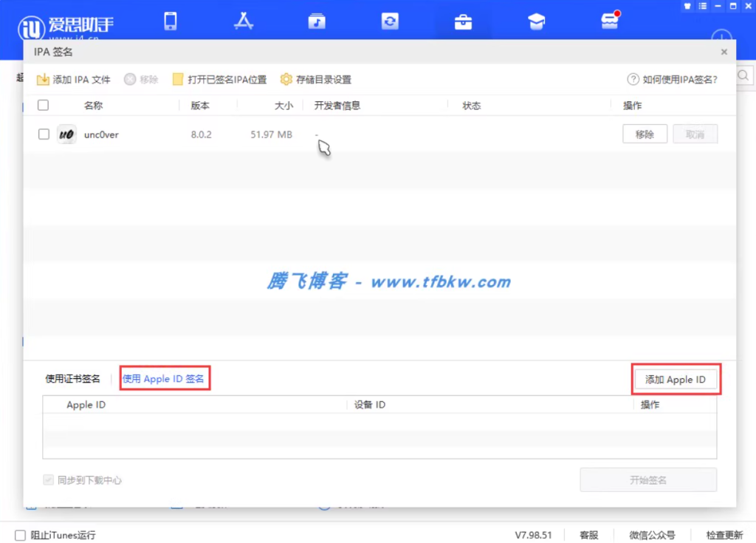Open the device management phone icon
This screenshot has height=543, width=756.
coord(171,21)
